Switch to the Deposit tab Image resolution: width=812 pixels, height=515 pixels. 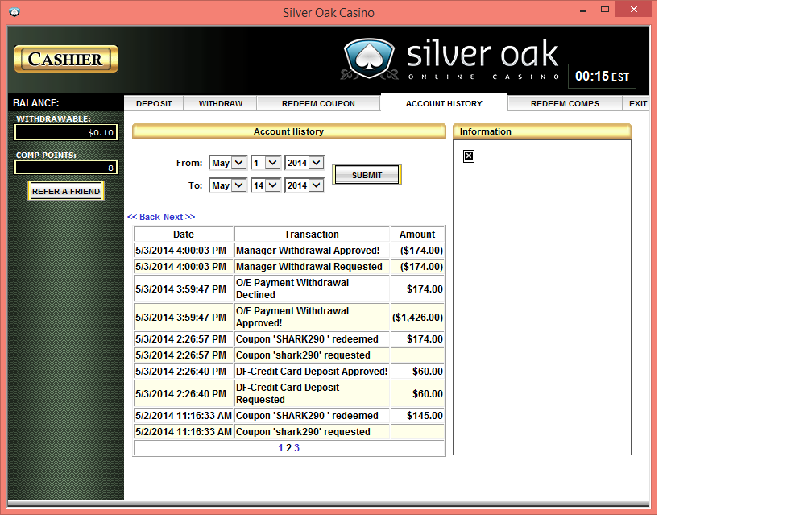(x=154, y=104)
